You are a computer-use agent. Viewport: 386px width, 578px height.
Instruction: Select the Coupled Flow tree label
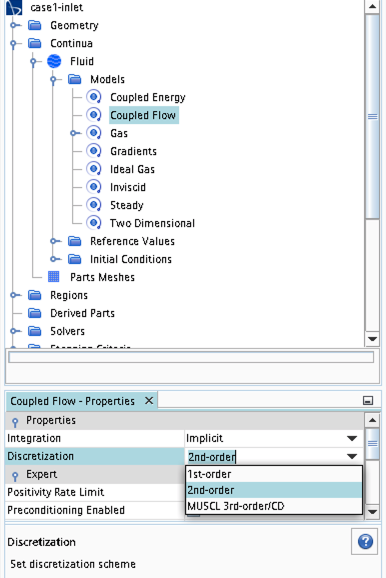[x=143, y=115]
